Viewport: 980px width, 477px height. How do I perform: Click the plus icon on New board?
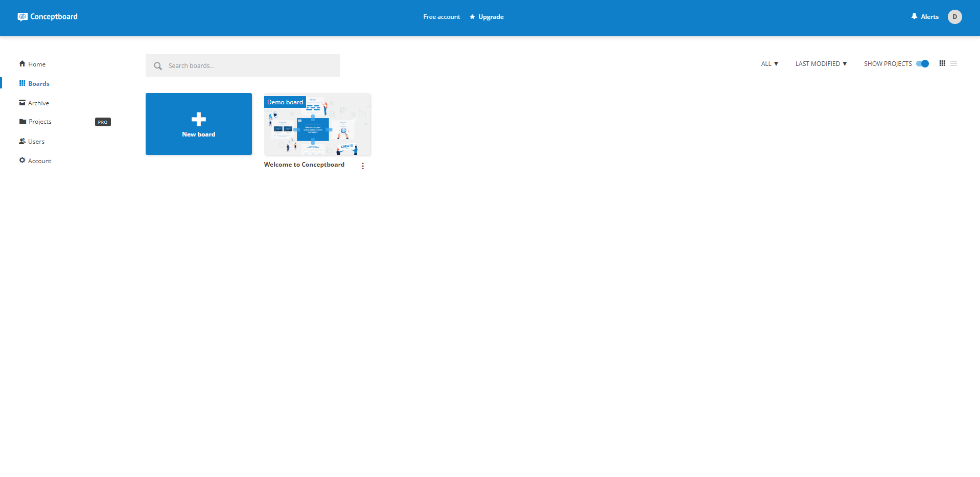click(x=199, y=119)
